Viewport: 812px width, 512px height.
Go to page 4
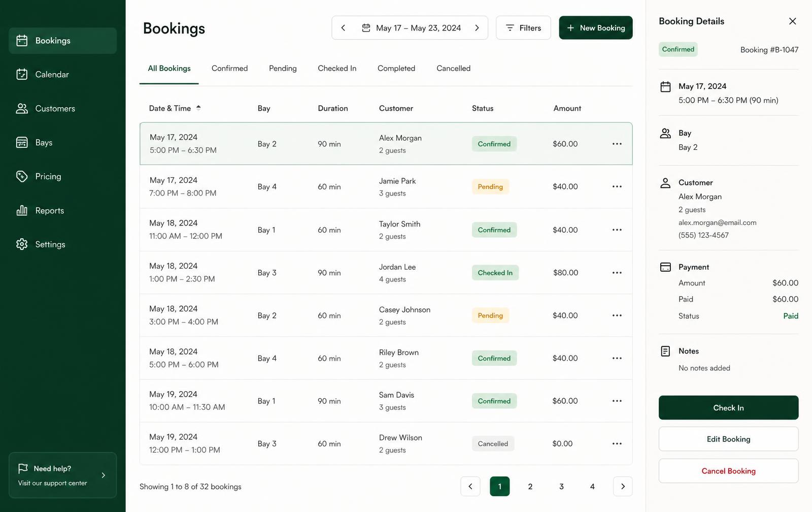[x=592, y=487]
